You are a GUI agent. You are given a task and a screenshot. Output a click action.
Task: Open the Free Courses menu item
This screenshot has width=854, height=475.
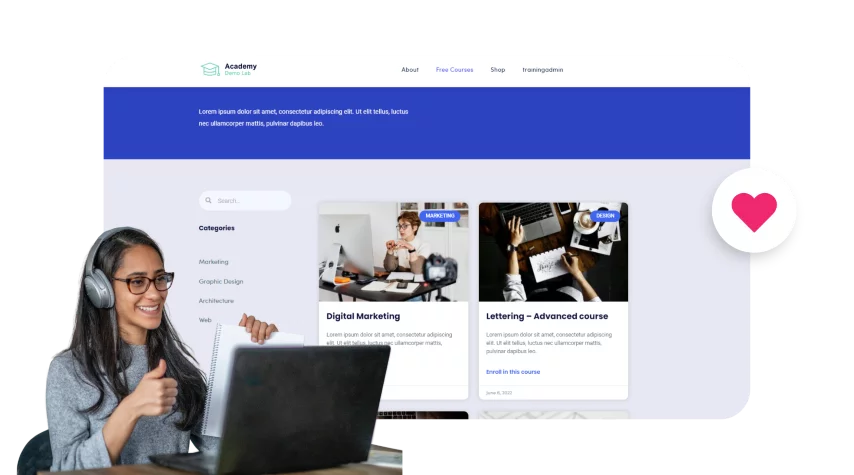click(x=454, y=70)
